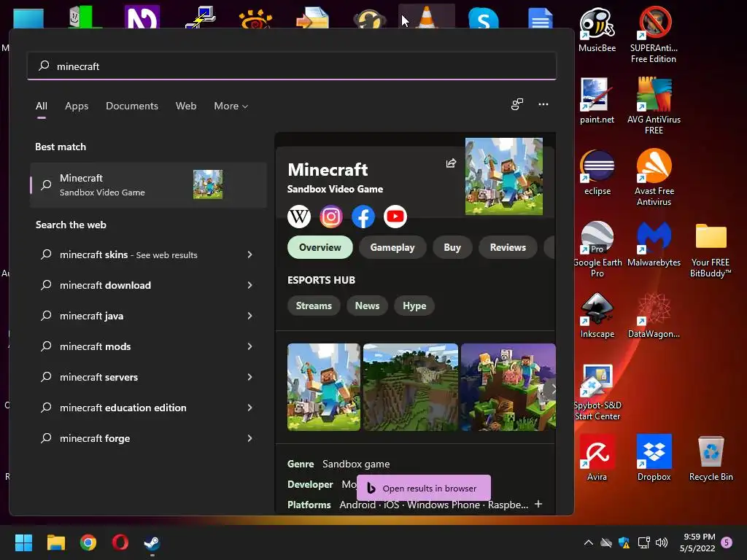Switch to the Documents search tab
This screenshot has width=747, height=560.
132,106
